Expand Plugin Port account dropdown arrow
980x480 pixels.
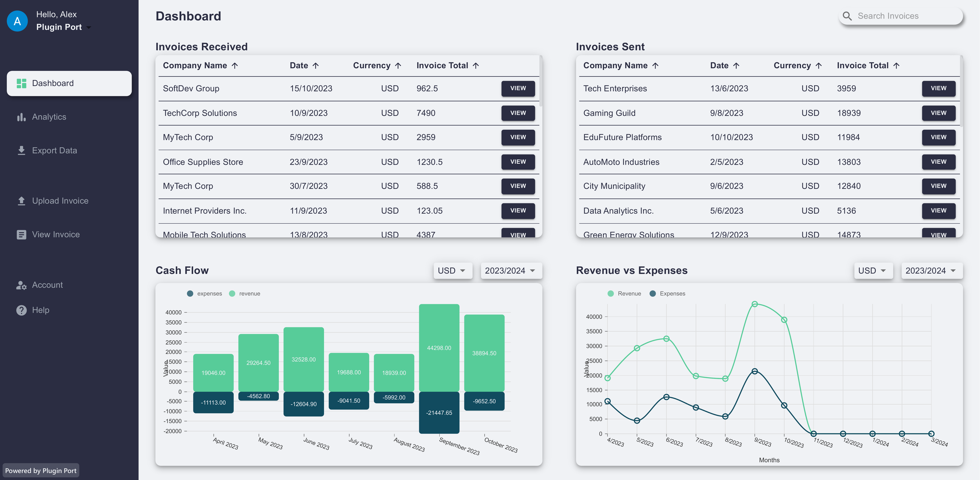[x=89, y=27]
